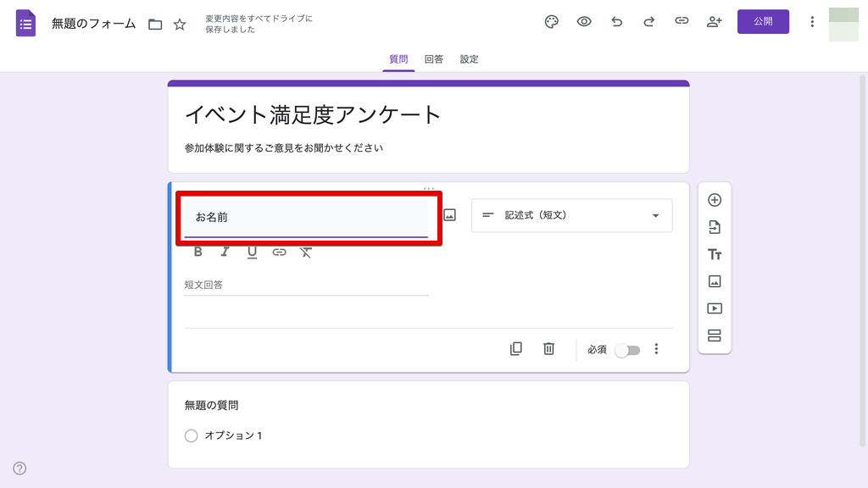Add a section from the sidebar
The image size is (868, 488).
[x=715, y=336]
